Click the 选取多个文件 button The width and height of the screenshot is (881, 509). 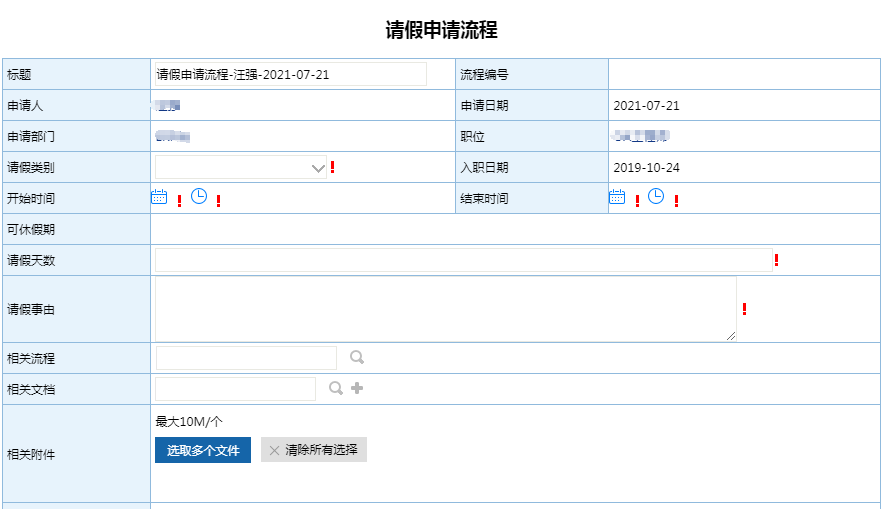[203, 450]
